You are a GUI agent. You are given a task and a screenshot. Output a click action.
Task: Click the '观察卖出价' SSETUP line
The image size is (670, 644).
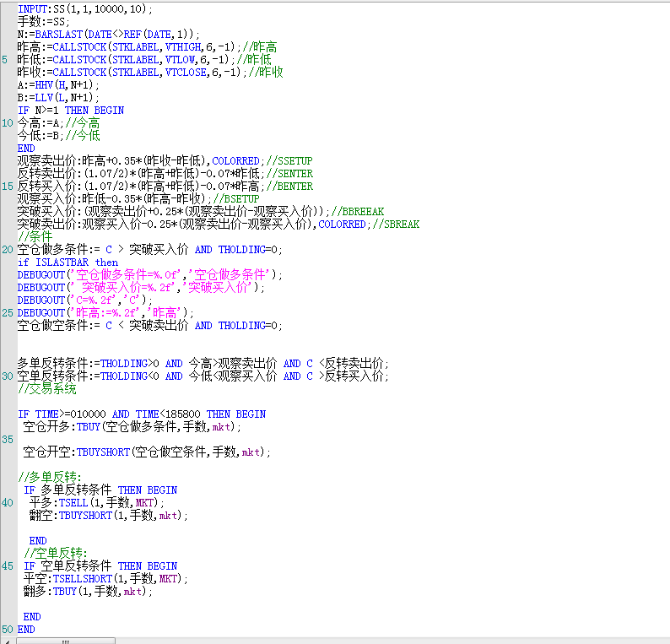coord(165,161)
